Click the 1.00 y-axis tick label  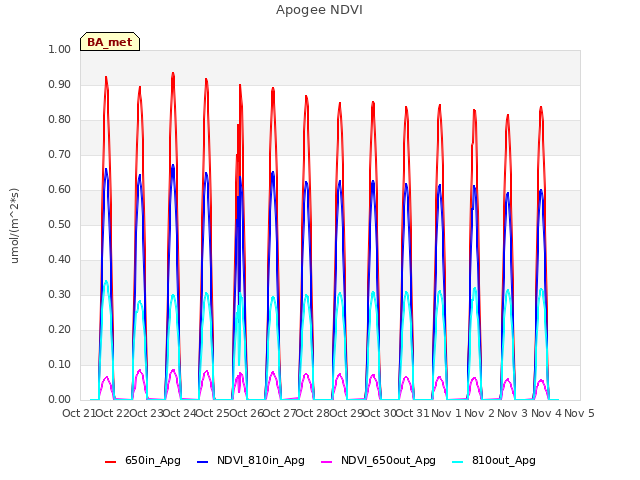coord(60,49)
